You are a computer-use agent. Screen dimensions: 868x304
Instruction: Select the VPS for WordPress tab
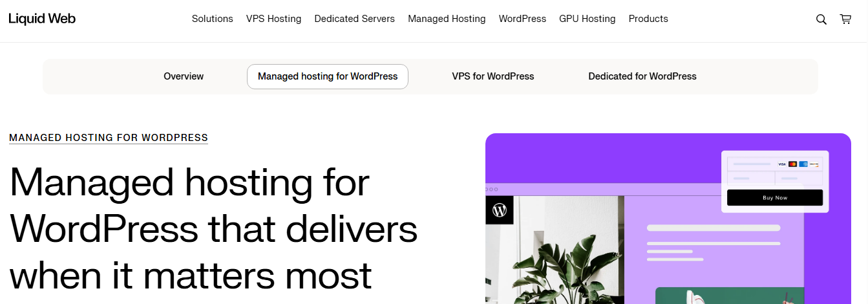tap(492, 76)
